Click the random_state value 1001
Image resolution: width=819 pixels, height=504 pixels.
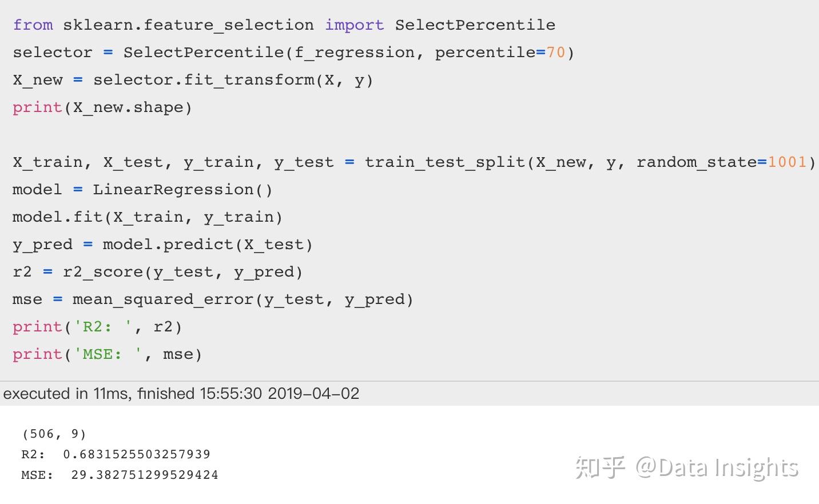(x=787, y=162)
